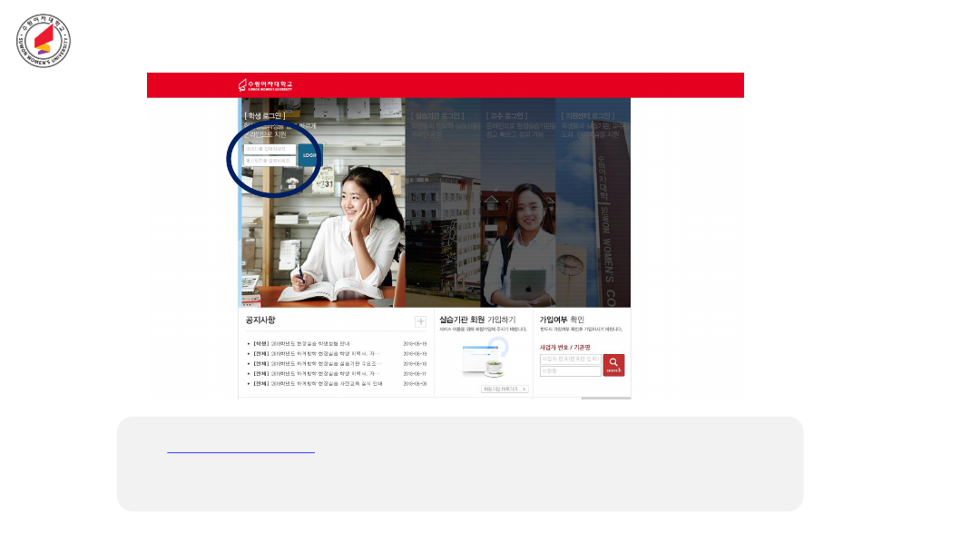Open the notice dated 2018-06-11

click(x=317, y=374)
